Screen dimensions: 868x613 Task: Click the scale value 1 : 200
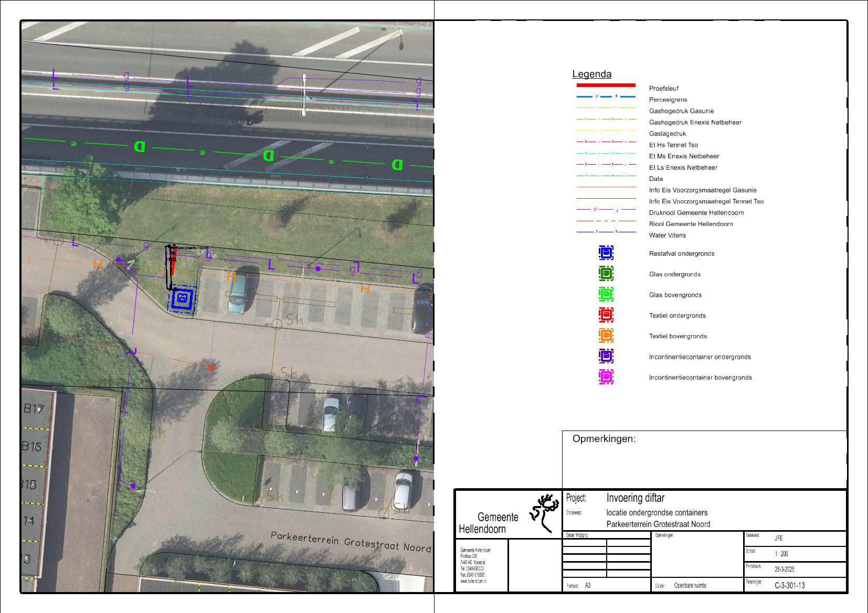pos(781,554)
